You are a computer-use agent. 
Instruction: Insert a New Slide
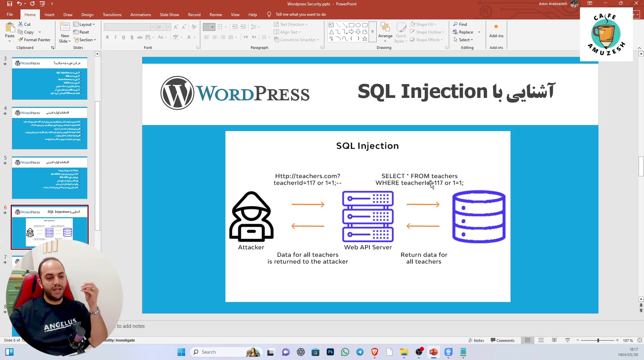coord(65,33)
